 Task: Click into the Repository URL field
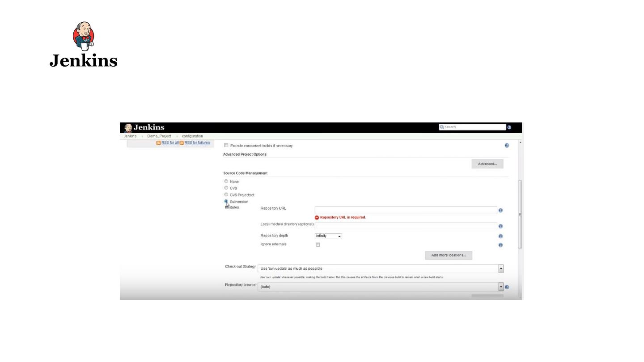(406, 210)
